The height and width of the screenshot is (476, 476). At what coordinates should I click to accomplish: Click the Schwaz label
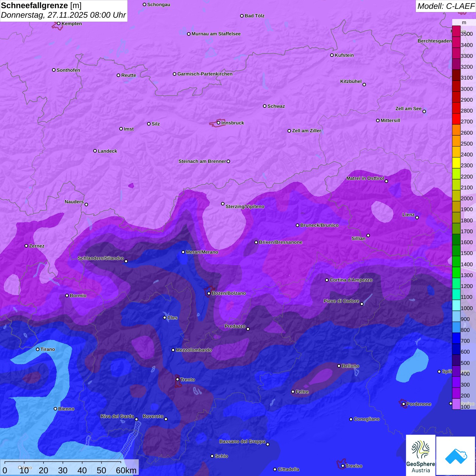pyautogui.click(x=276, y=106)
